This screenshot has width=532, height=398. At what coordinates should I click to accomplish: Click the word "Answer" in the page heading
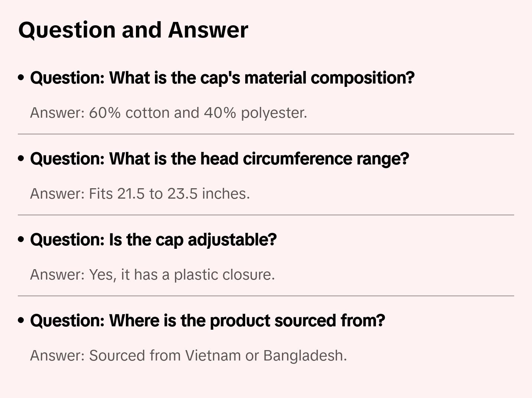pos(208,30)
